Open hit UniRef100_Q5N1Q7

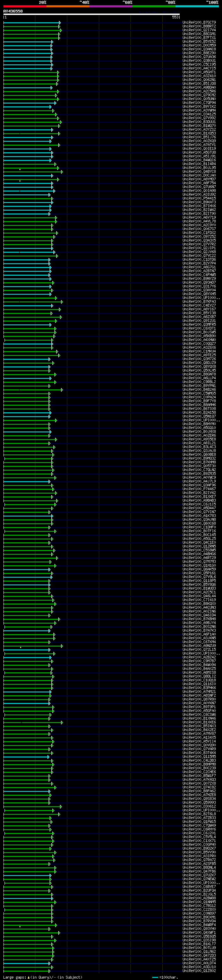pos(199,416)
